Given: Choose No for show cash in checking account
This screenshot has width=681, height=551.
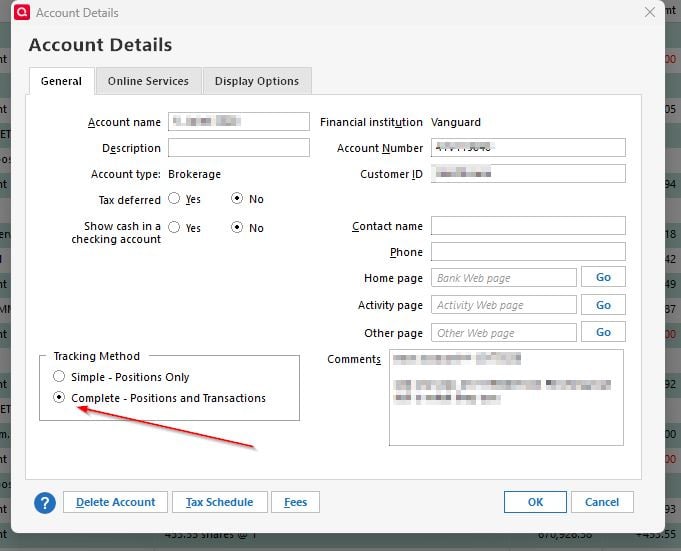Looking at the screenshot, I should 237,227.
